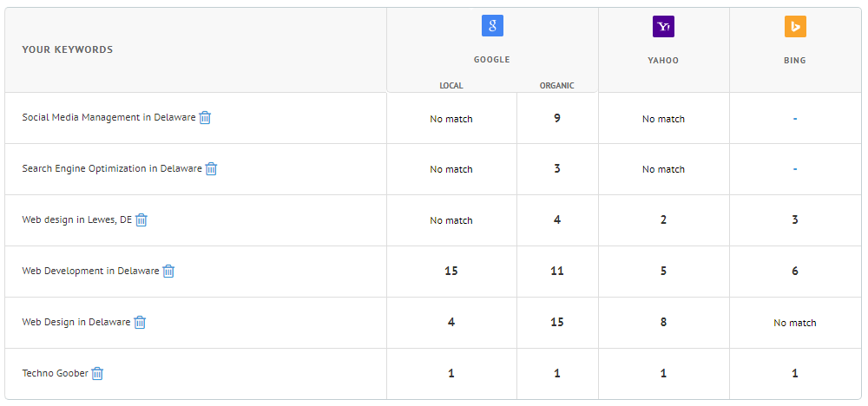This screenshot has height=406, width=868.
Task: Click Yahoo rank 5 for Web Development
Action: tap(663, 271)
